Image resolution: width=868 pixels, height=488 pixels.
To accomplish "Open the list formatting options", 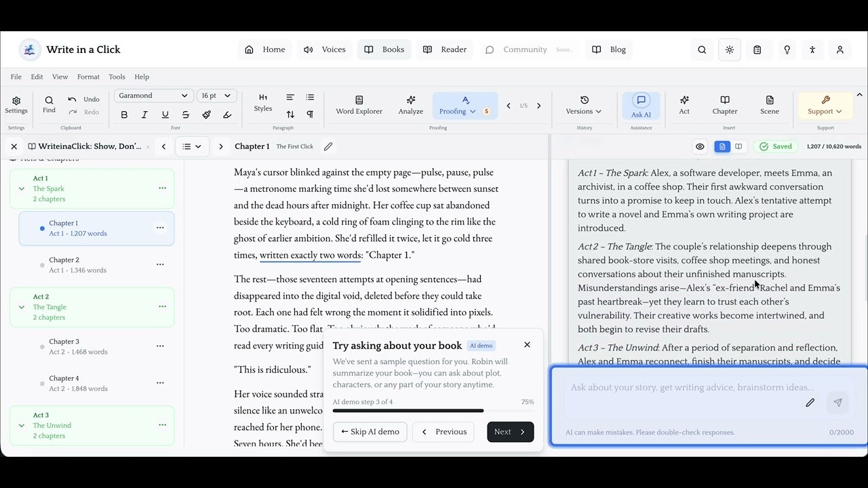I will (310, 98).
